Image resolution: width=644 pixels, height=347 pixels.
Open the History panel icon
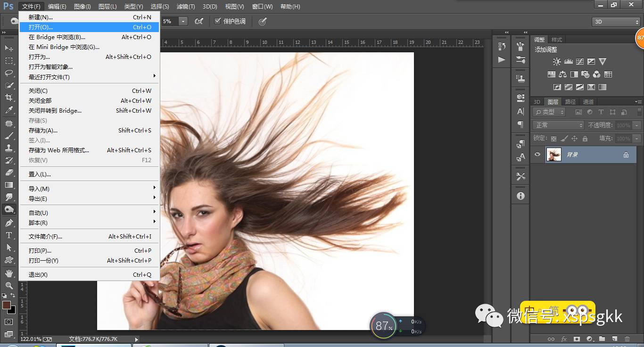pos(502,46)
